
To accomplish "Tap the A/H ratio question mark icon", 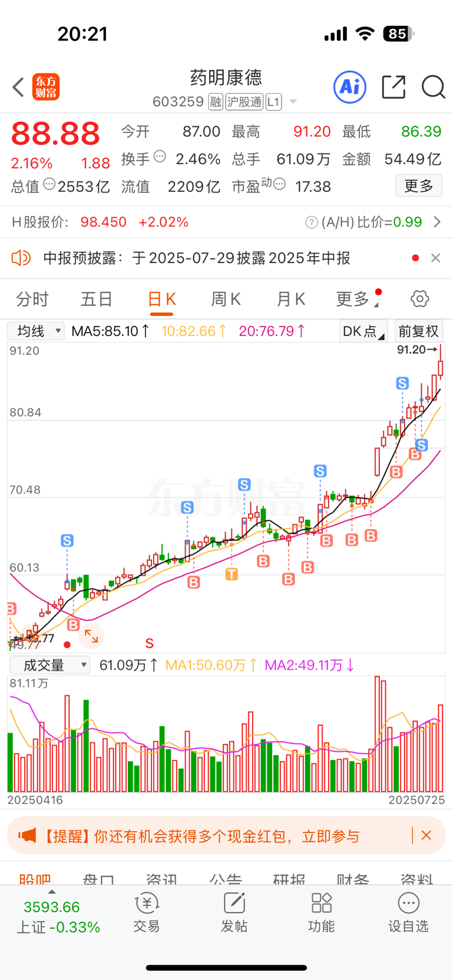I will 312,222.
